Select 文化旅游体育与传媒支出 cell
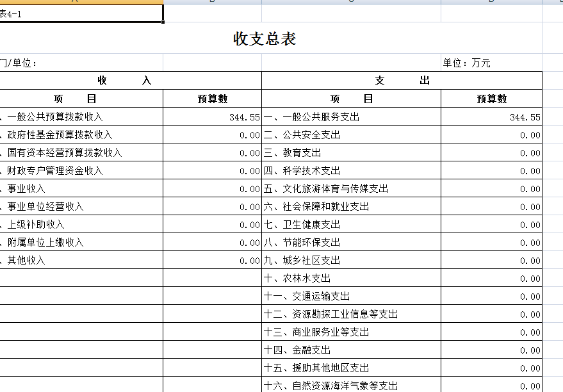Screen dimensions: 563x392 (352, 188)
